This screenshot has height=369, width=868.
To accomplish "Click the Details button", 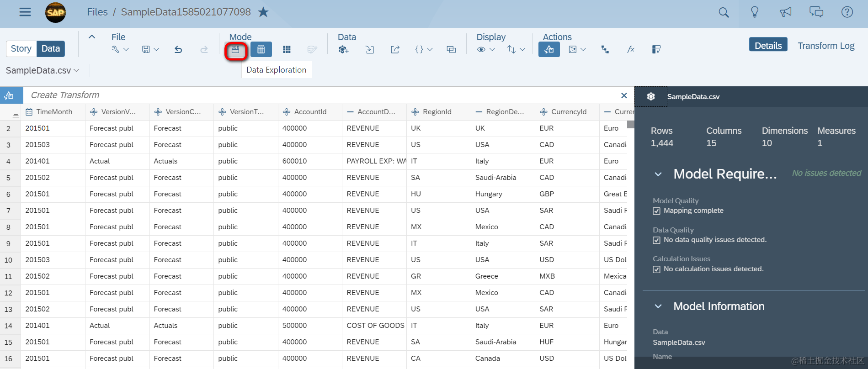I will tap(768, 45).
